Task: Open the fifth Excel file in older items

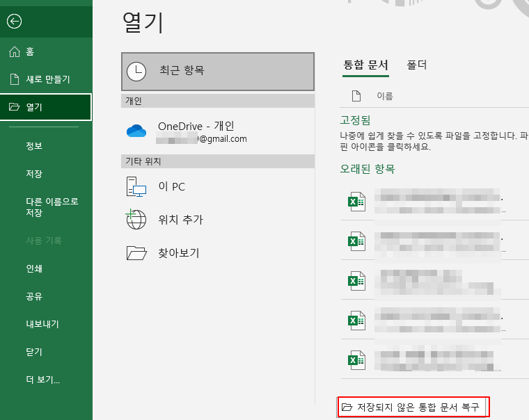Action: 435,360
